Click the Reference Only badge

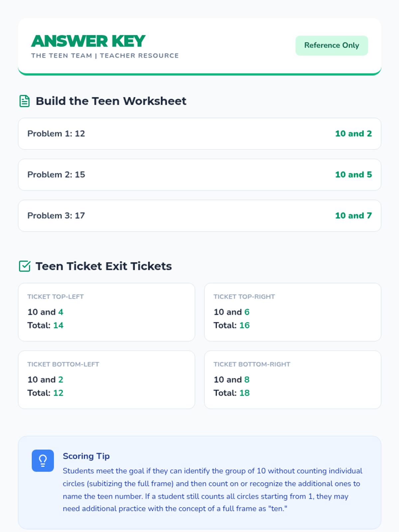pos(332,46)
